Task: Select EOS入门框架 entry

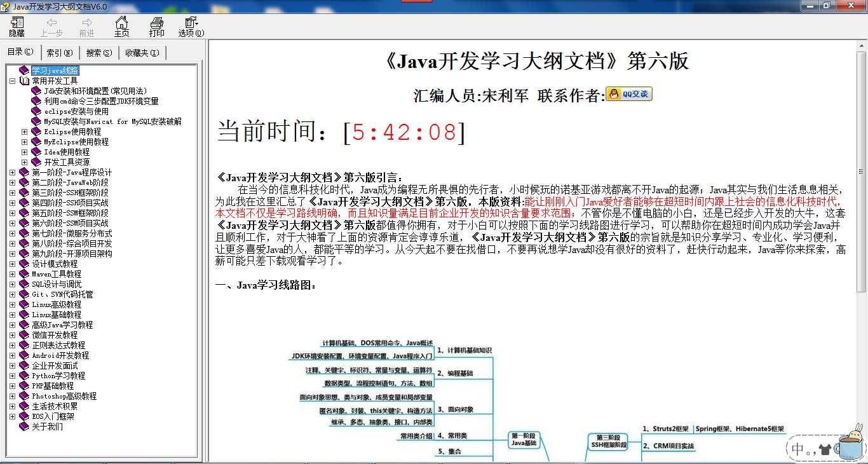Action: point(53,416)
